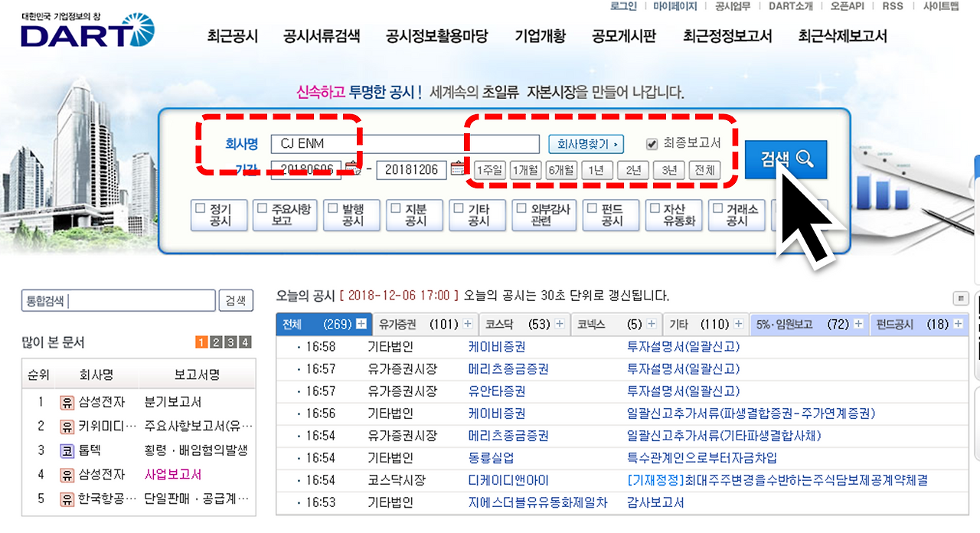This screenshot has width=980, height=533.
Task: Go to page 3 of 많이 본 문서
Action: (230, 342)
